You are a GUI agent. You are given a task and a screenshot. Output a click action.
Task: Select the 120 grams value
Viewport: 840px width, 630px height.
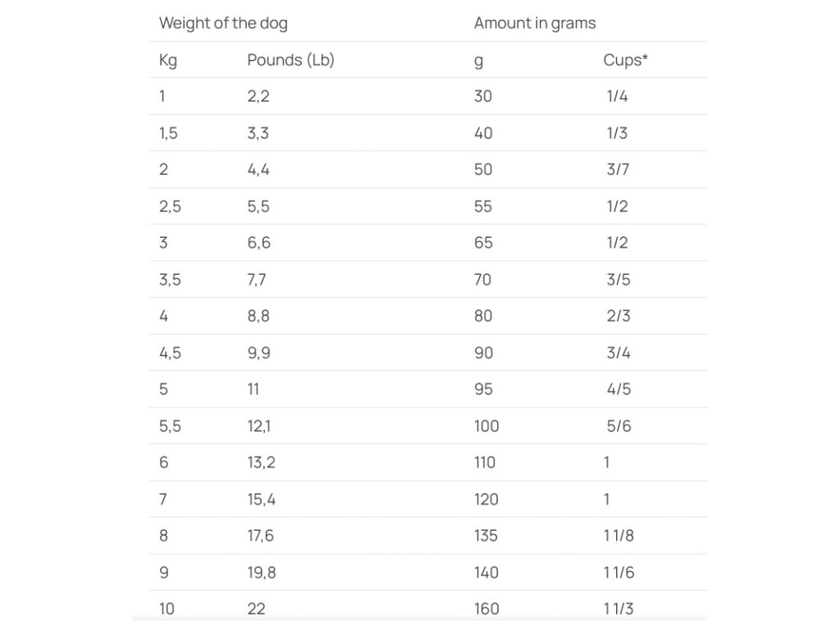(486, 499)
